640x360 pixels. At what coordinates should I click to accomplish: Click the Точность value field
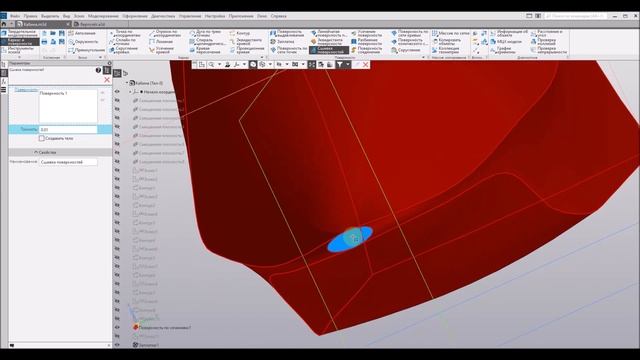tap(68, 129)
